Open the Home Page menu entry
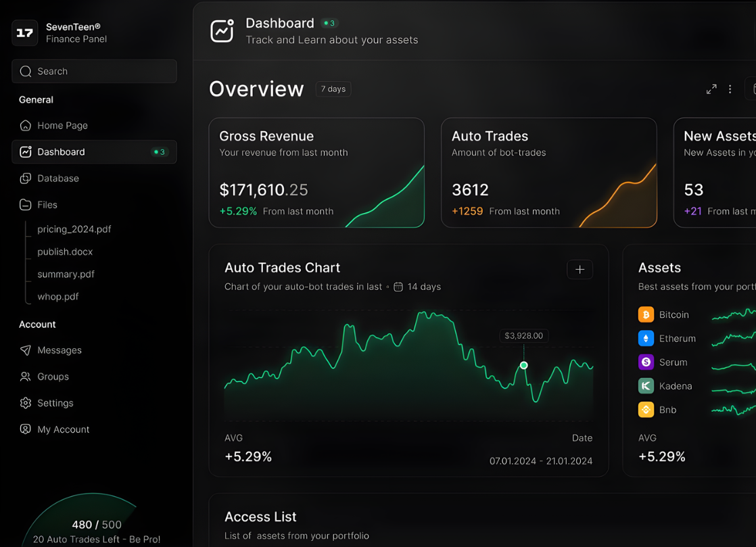This screenshot has height=547, width=756. point(64,125)
